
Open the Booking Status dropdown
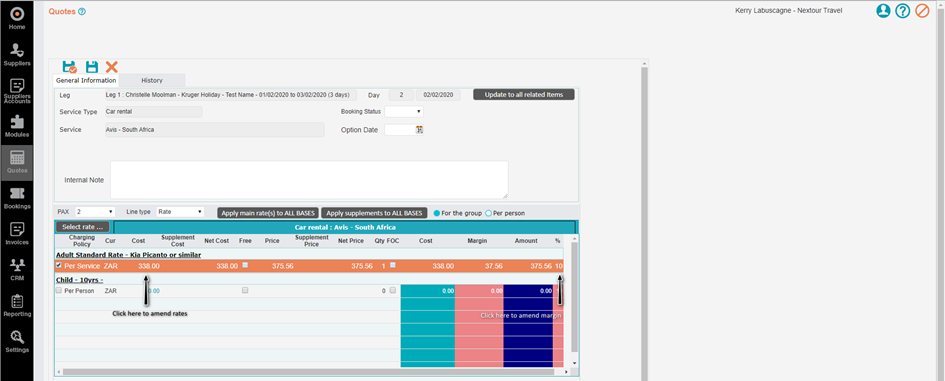[404, 112]
